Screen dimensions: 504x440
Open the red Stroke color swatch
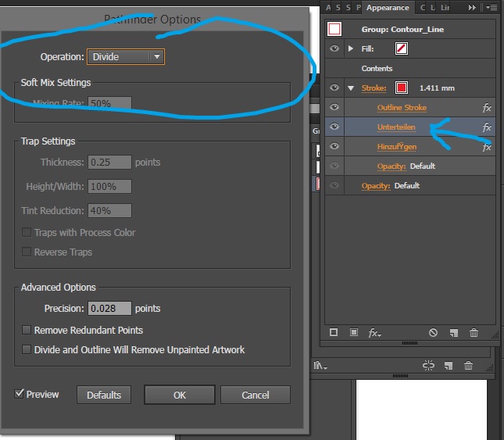pos(402,88)
